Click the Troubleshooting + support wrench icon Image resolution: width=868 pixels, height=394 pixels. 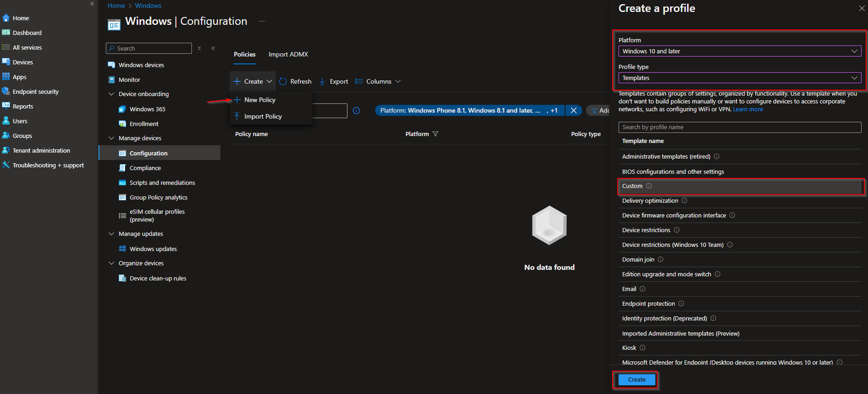pyautogui.click(x=6, y=165)
